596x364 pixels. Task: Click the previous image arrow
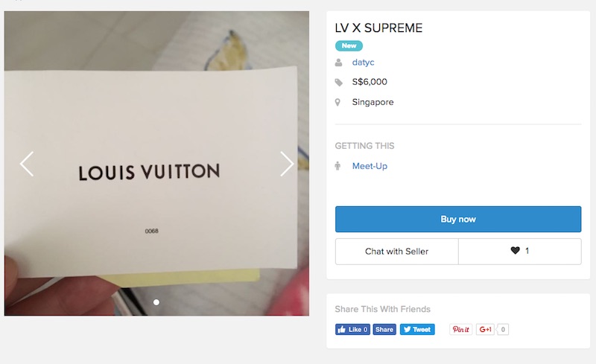pos(27,164)
